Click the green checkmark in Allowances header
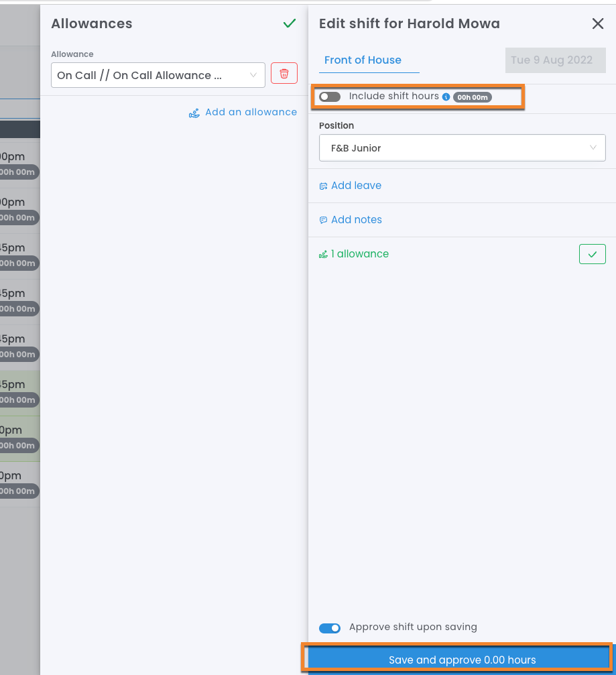This screenshot has width=616, height=675. [289, 23]
